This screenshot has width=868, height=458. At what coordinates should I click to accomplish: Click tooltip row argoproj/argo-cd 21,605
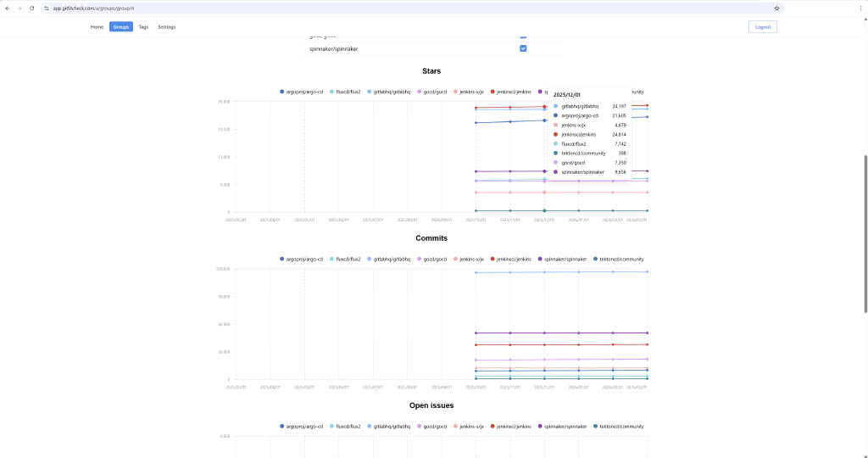click(590, 115)
